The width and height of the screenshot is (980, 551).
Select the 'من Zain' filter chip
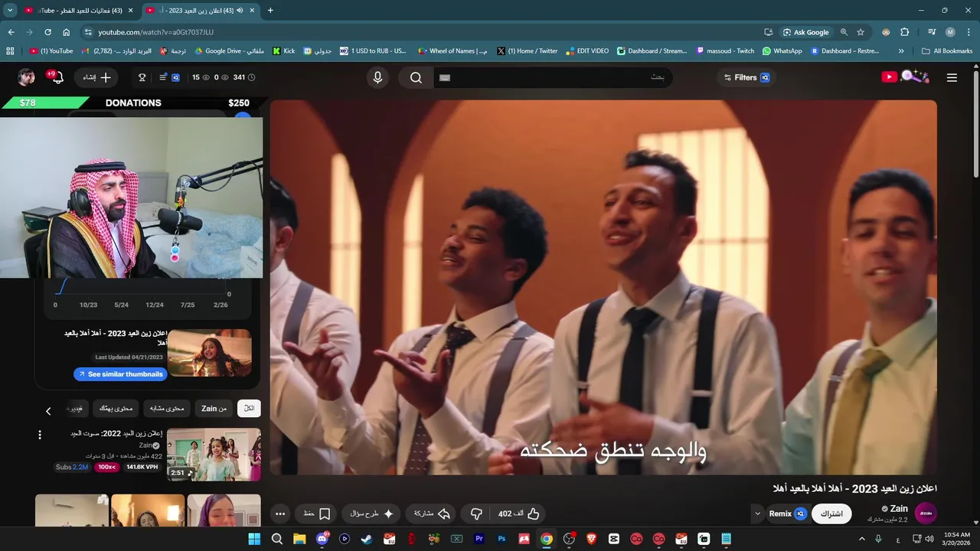[214, 409]
